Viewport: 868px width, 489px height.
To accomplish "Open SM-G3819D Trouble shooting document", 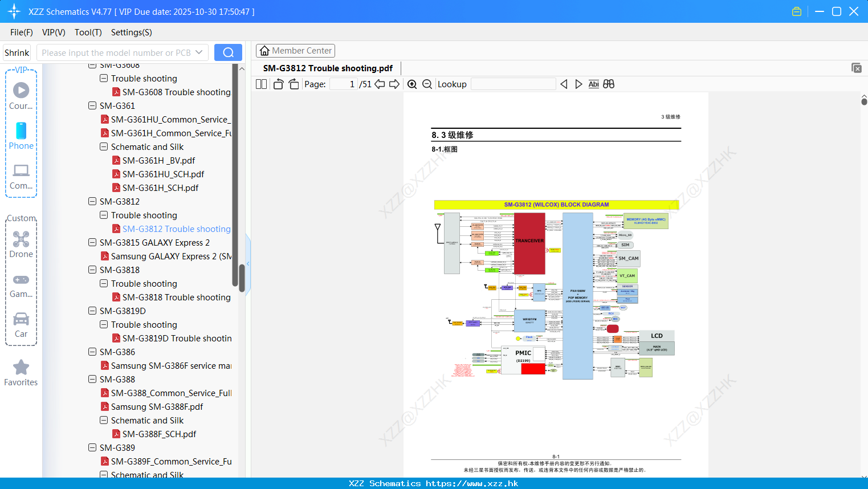I will coord(177,338).
